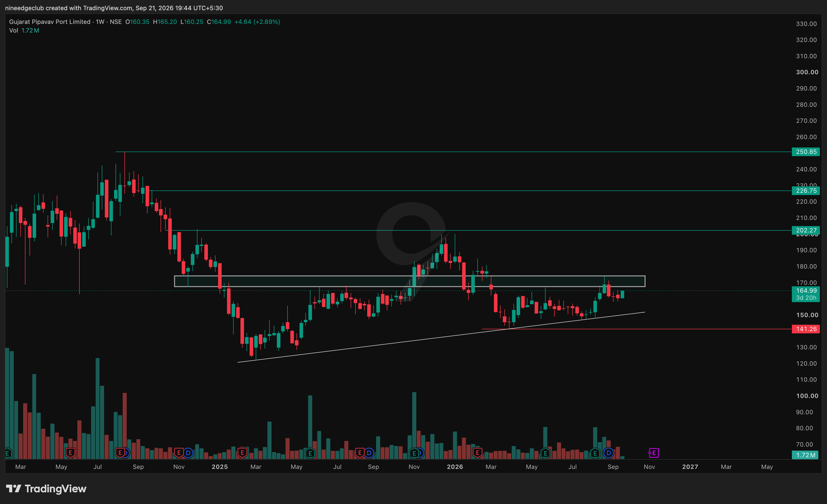Click the red earnings marker near August 2024
The image size is (827, 504).
click(x=120, y=453)
